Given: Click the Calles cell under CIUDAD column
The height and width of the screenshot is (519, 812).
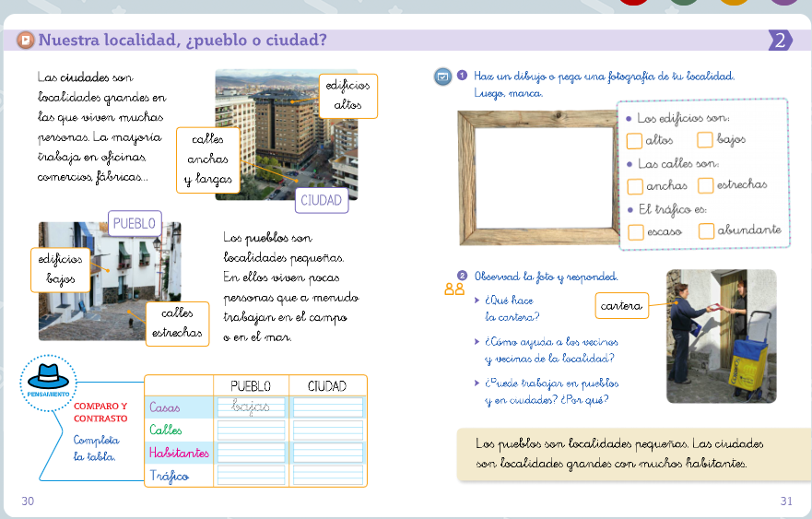Looking at the screenshot, I should 328,430.
